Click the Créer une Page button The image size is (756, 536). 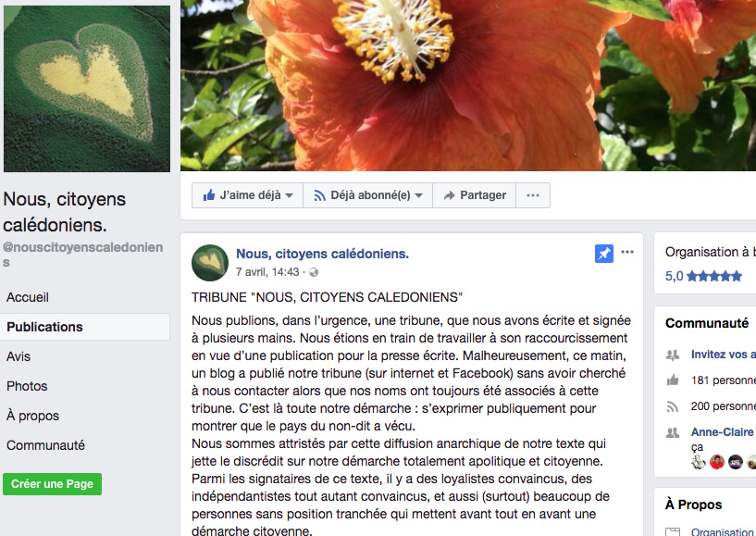[x=52, y=484]
